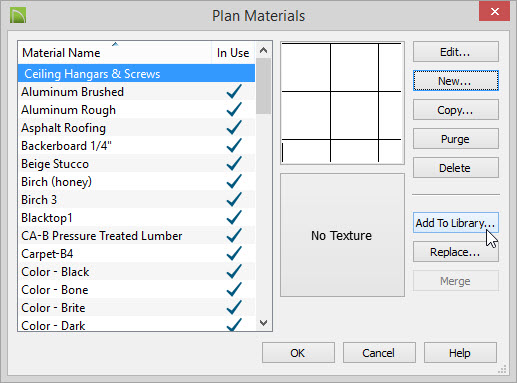Click the scroll up arrow of material list
Viewport: 517px width, 383px height.
(x=263, y=51)
